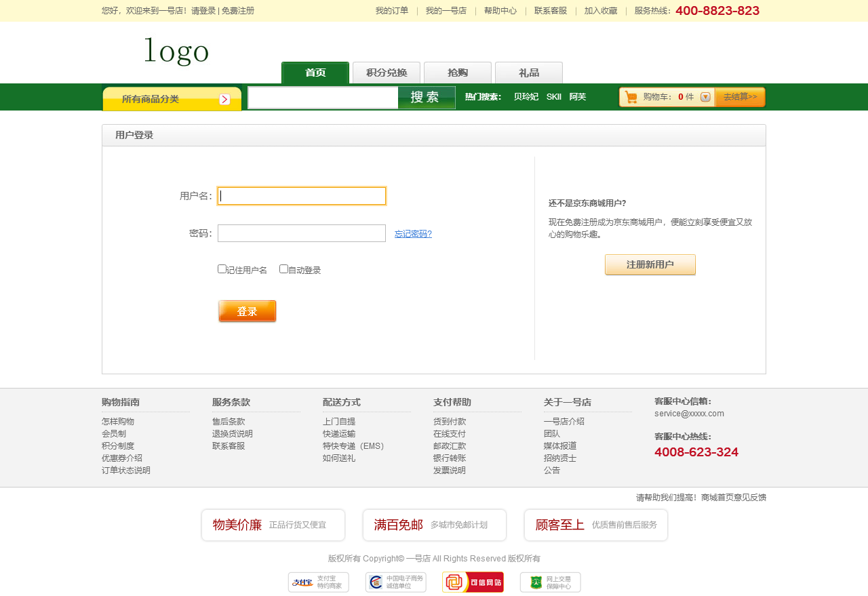
Task: Click the 满百免邮 promo badge
Action: pos(435,525)
